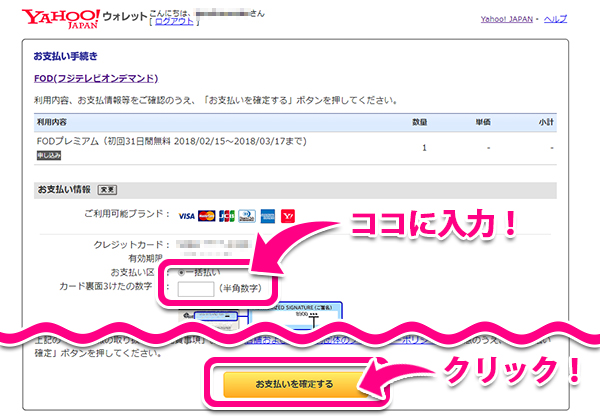Click the ログアウト link
The height and width of the screenshot is (419, 600).
coord(174,21)
